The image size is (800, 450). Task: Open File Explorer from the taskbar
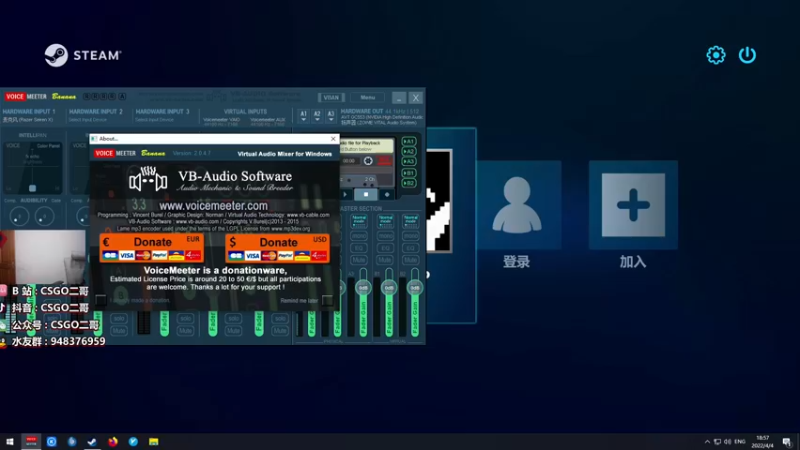tap(154, 442)
